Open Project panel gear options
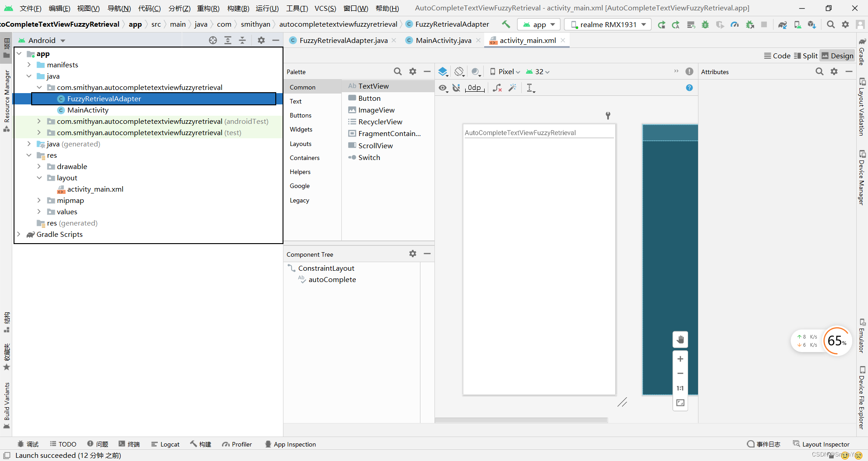868x461 pixels. pyautogui.click(x=261, y=40)
